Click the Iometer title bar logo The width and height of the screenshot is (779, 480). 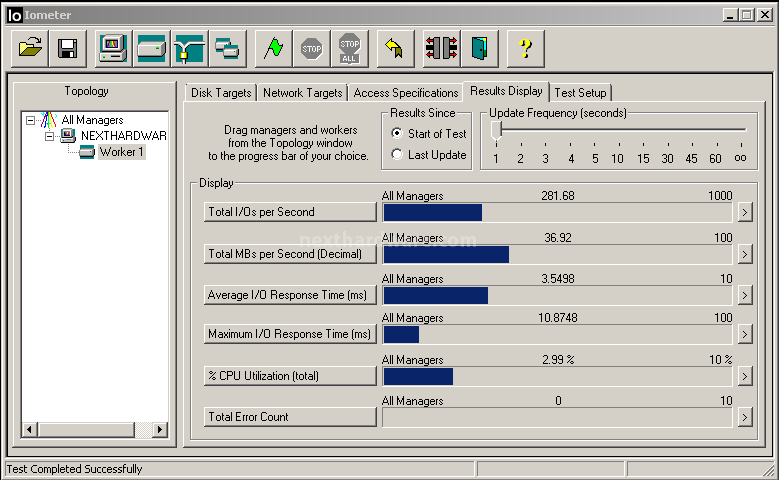pos(15,15)
